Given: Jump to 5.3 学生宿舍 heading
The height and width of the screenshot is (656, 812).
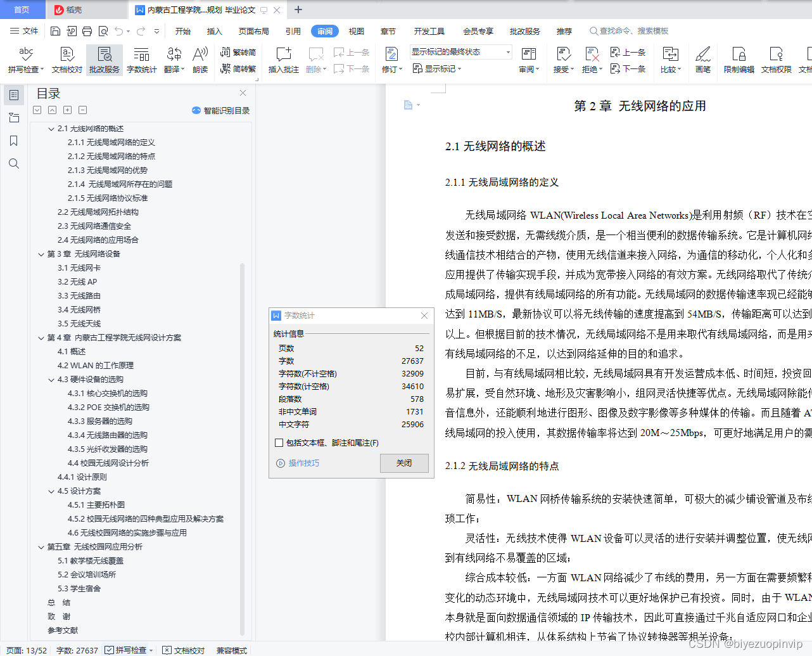Looking at the screenshot, I should pyautogui.click(x=79, y=589).
